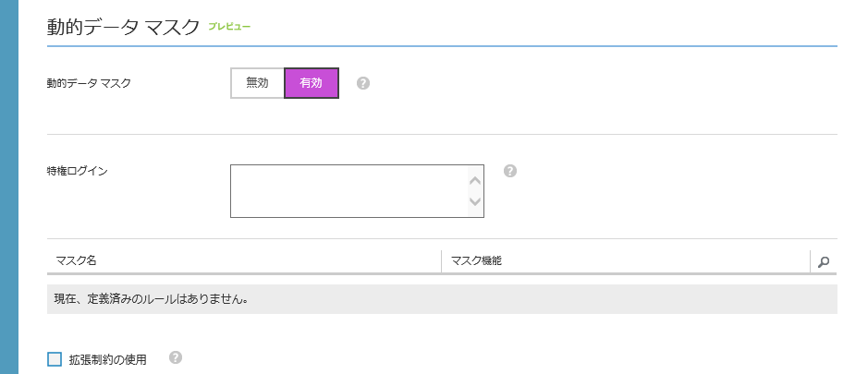868x374 pixels.
Task: Click the magnifier search icon in table header
Action: (824, 261)
